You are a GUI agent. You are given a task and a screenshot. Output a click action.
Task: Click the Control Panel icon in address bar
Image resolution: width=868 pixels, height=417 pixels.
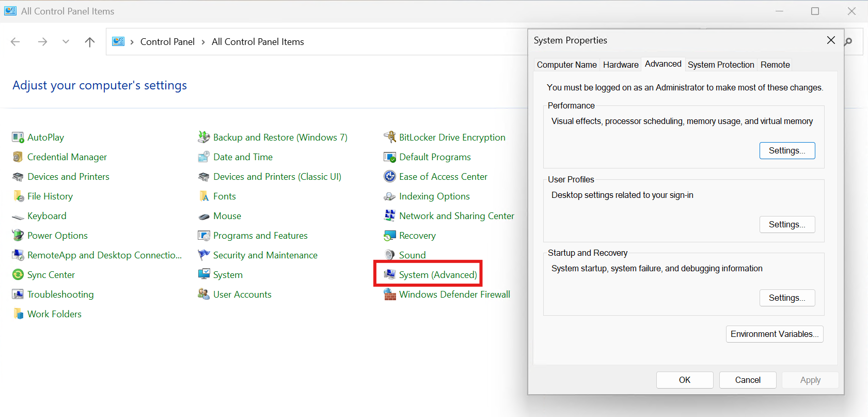(118, 41)
